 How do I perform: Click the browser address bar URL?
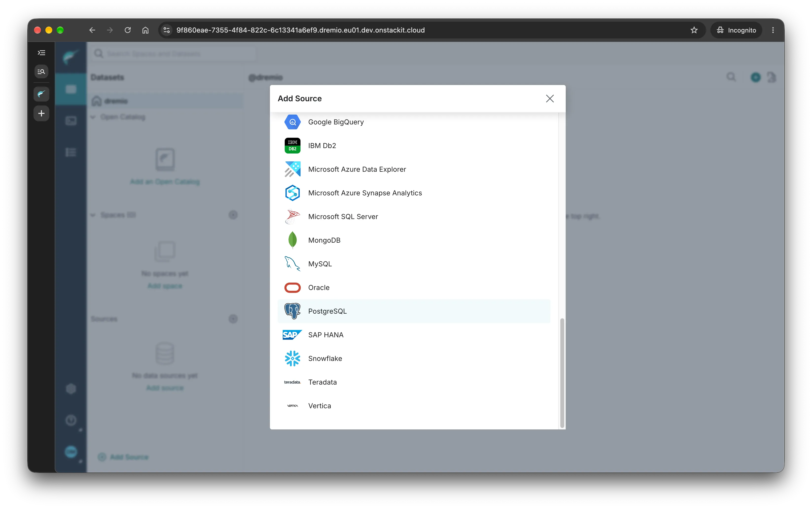tap(300, 30)
